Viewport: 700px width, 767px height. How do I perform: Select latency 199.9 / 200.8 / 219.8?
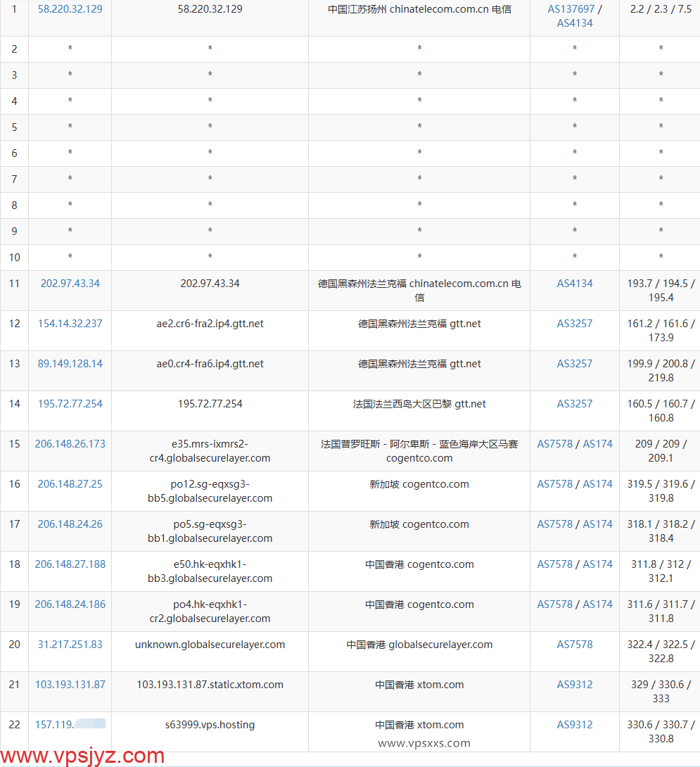pyautogui.click(x=661, y=371)
